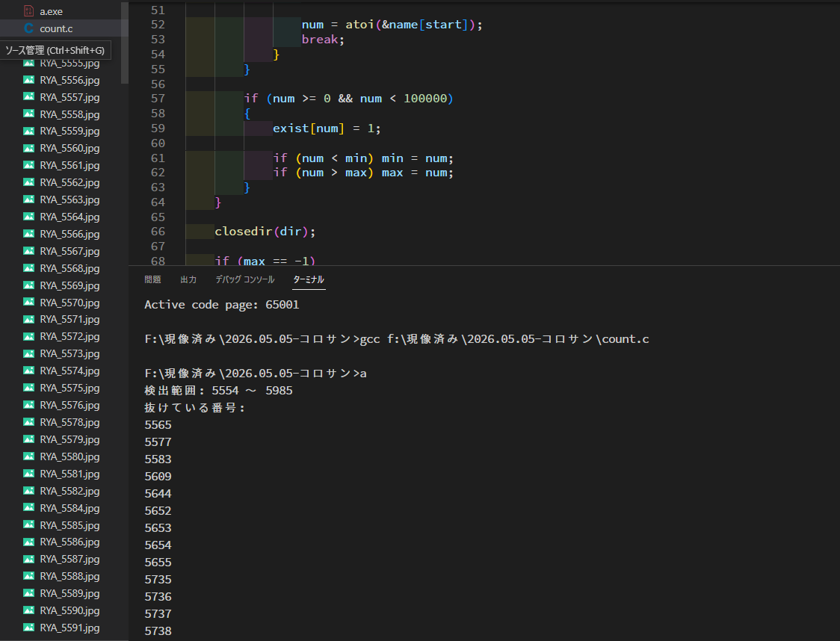Click image icon next to RYA_5572.jpg
The width and height of the screenshot is (840, 641).
coord(29,336)
